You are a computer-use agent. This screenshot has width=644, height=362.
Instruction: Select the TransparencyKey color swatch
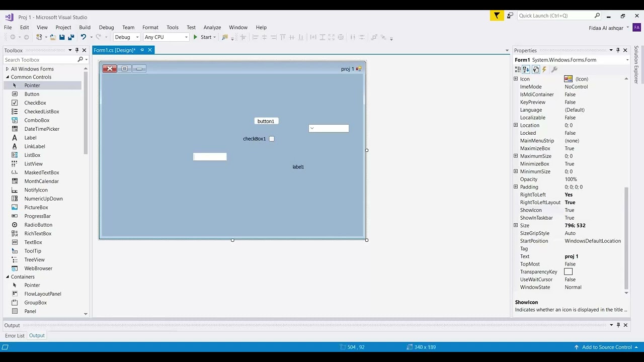click(569, 271)
